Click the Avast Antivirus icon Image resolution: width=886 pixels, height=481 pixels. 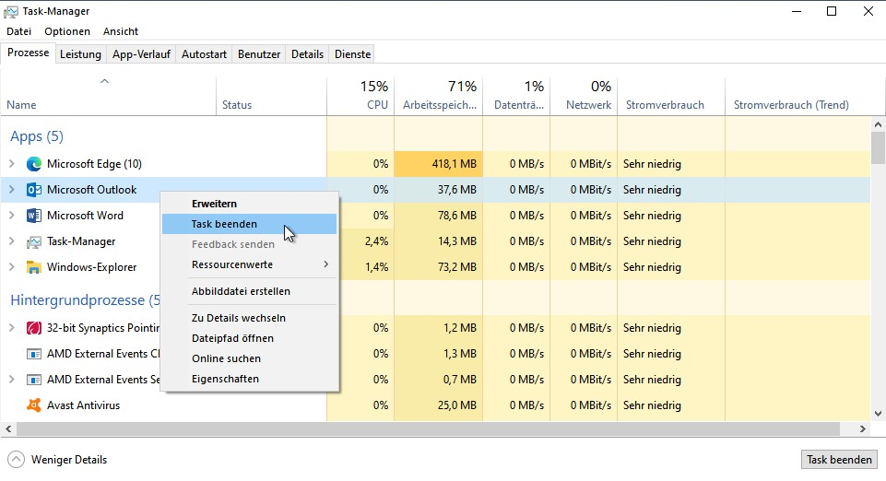[x=34, y=405]
